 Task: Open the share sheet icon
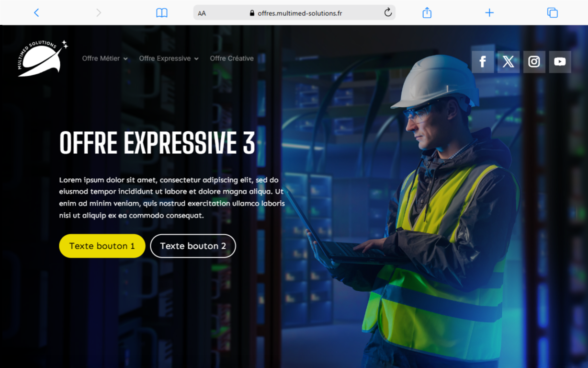[x=427, y=12]
